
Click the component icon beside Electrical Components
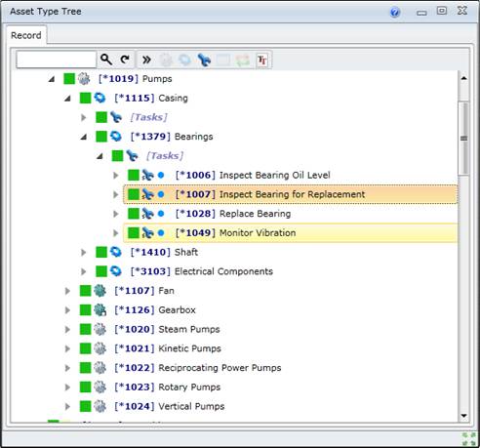click(116, 271)
